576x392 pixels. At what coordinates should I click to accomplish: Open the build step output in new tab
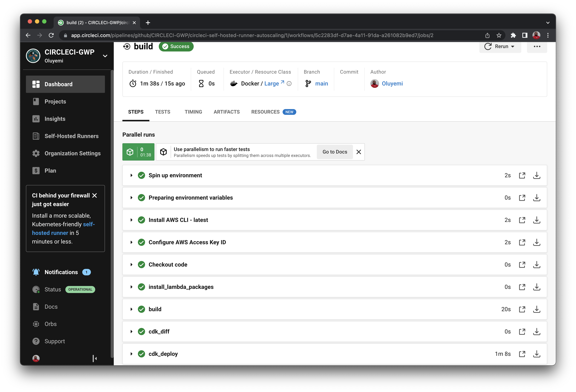click(x=522, y=309)
